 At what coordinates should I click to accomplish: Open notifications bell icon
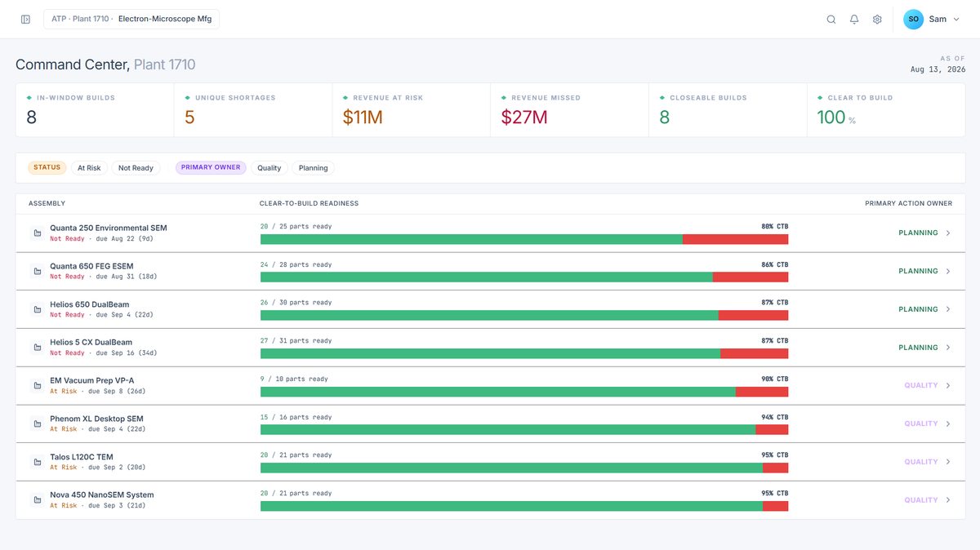[854, 19]
